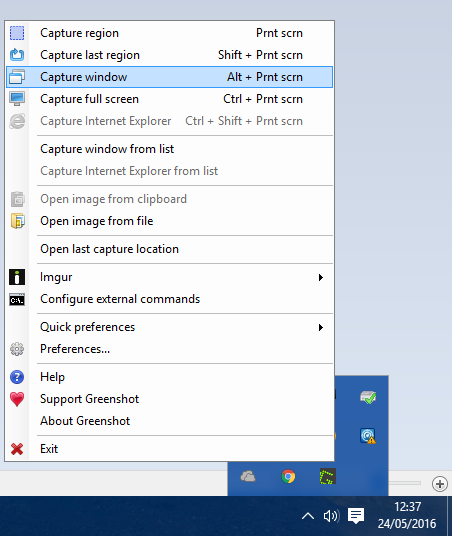
Task: Click the Greenshot tray icon
Action: click(327, 476)
